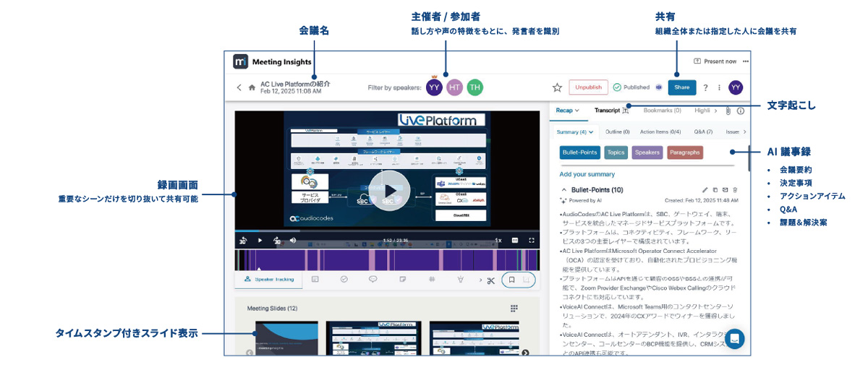Filter by speaker YY avatar
The height and width of the screenshot is (370, 868).
coord(434,87)
